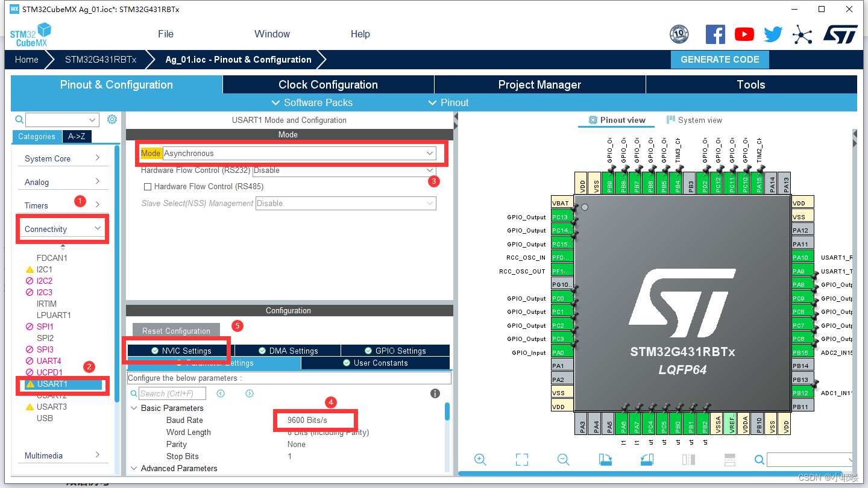Click the STM32CubeMX logo
The image size is (868, 488).
(x=31, y=34)
